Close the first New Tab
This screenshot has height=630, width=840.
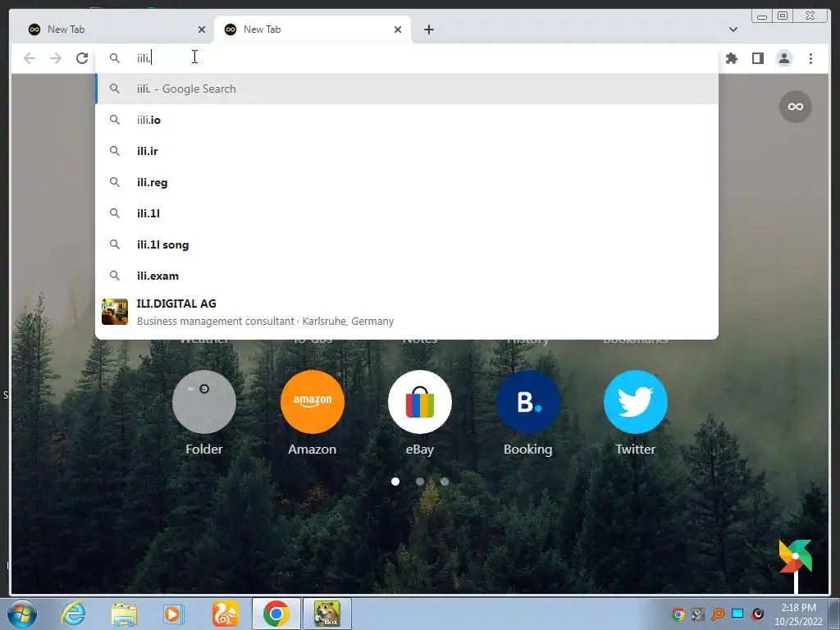pos(202,30)
